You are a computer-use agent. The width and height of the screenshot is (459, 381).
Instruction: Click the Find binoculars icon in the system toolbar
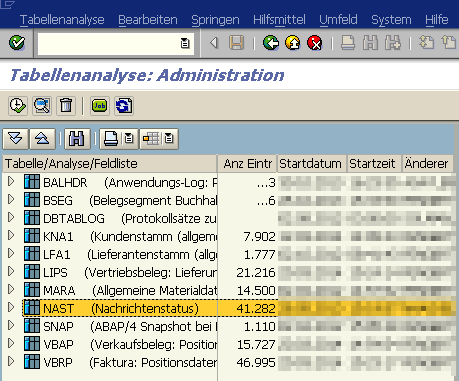pos(370,43)
